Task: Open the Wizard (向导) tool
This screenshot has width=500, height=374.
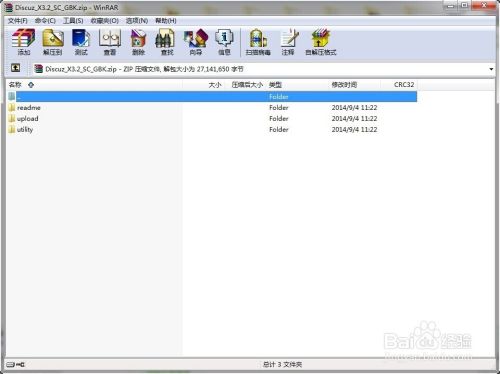Action: (196, 42)
